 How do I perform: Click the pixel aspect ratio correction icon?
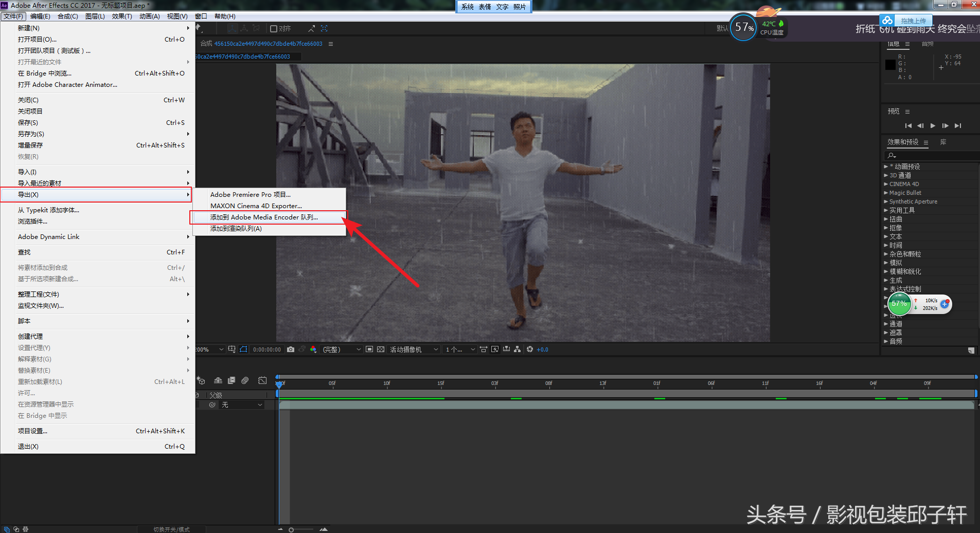pos(484,350)
